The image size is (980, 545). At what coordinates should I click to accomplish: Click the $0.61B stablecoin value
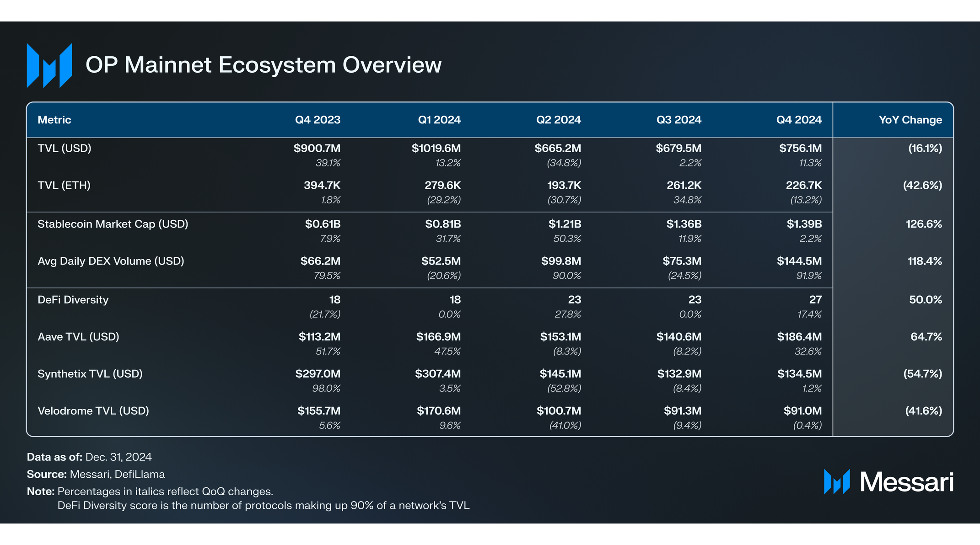pos(323,224)
